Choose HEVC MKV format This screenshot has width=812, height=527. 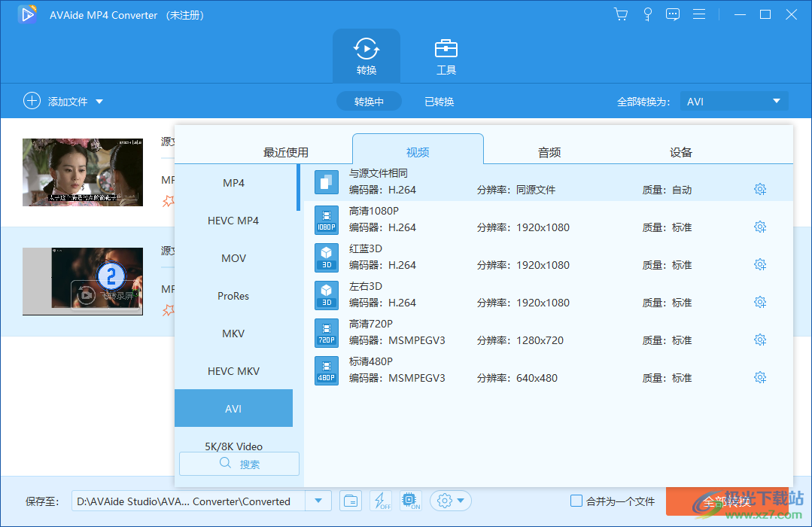click(x=233, y=371)
